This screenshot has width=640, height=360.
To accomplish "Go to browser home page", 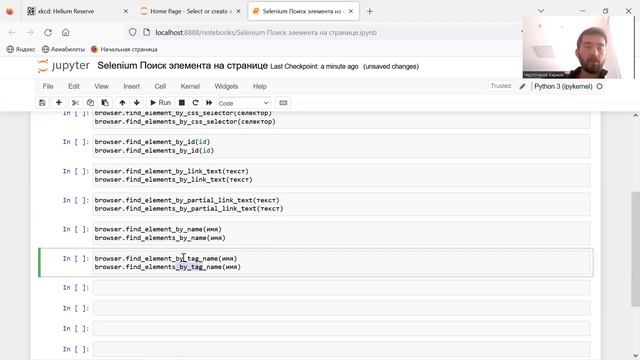I will (66, 32).
